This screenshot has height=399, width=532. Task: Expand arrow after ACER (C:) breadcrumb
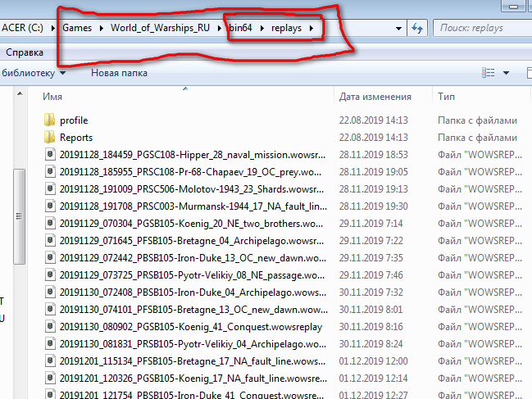52,28
